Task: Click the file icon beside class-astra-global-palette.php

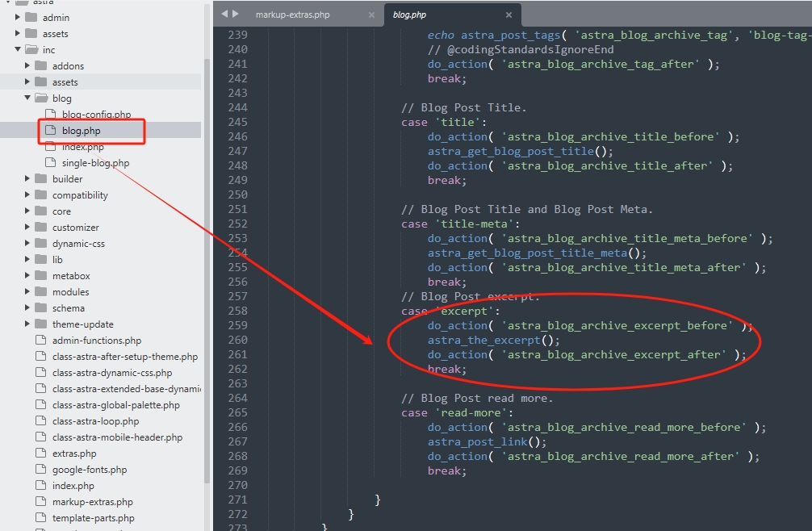Action: click(x=41, y=405)
